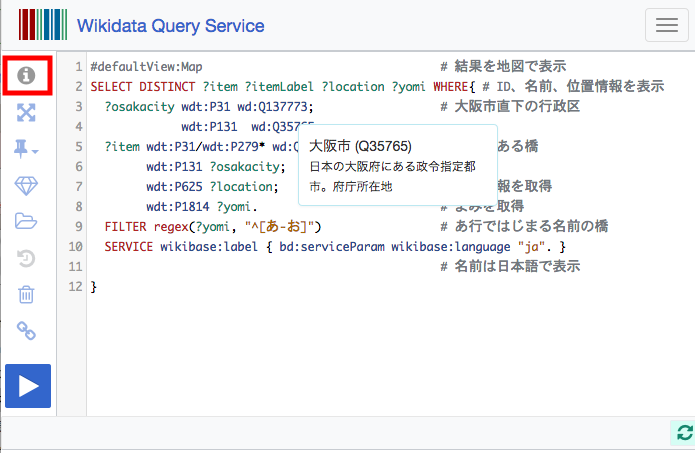Click the 大阪市 (Q35765) tooltip title
695x453 pixels.
pyautogui.click(x=360, y=146)
